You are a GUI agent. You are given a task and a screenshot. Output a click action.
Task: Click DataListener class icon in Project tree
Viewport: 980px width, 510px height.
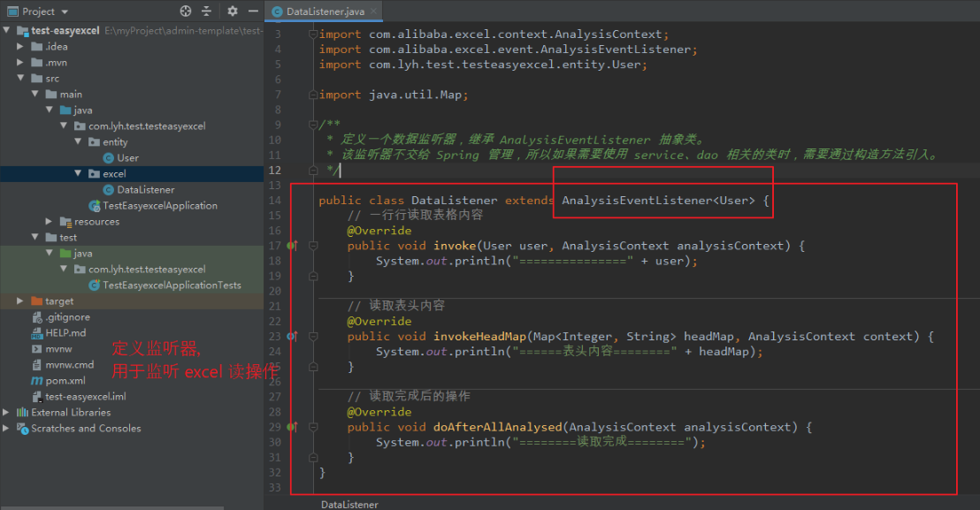coord(108,190)
